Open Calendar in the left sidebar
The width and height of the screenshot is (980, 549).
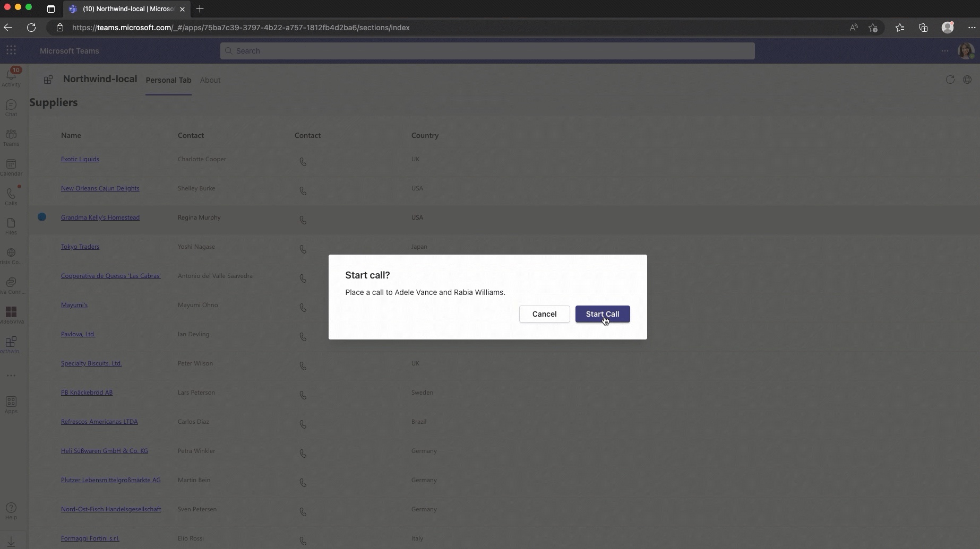point(11,167)
